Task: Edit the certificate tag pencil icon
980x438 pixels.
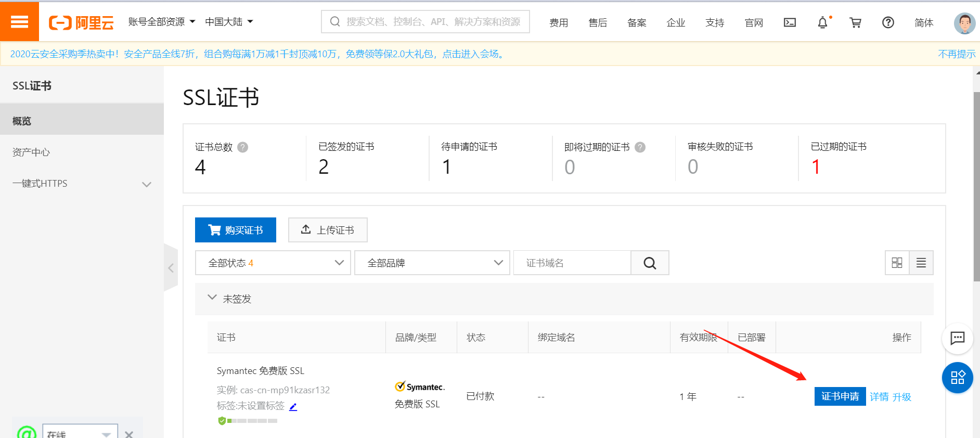Action: pyautogui.click(x=293, y=407)
